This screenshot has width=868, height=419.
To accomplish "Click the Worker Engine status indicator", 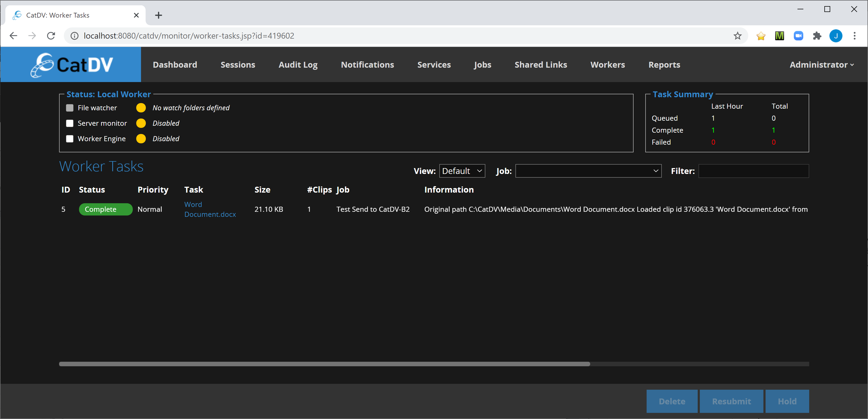I will 141,139.
